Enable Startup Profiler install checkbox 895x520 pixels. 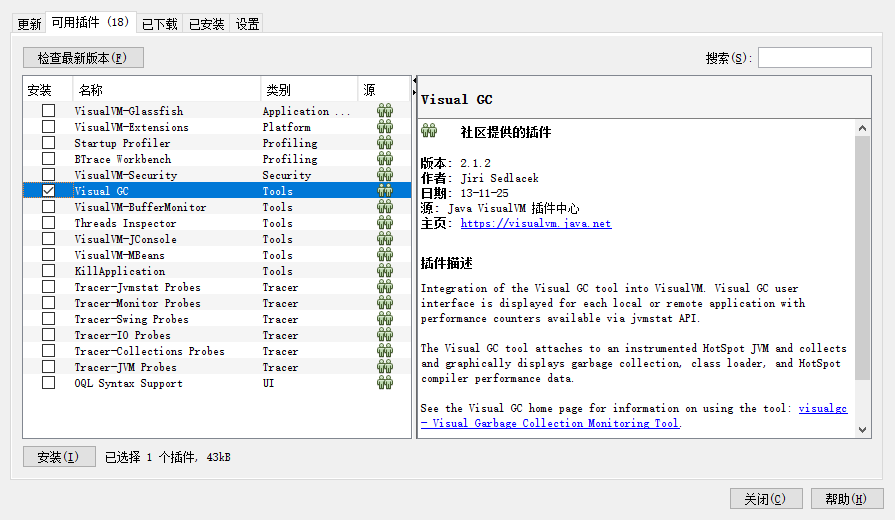49,143
